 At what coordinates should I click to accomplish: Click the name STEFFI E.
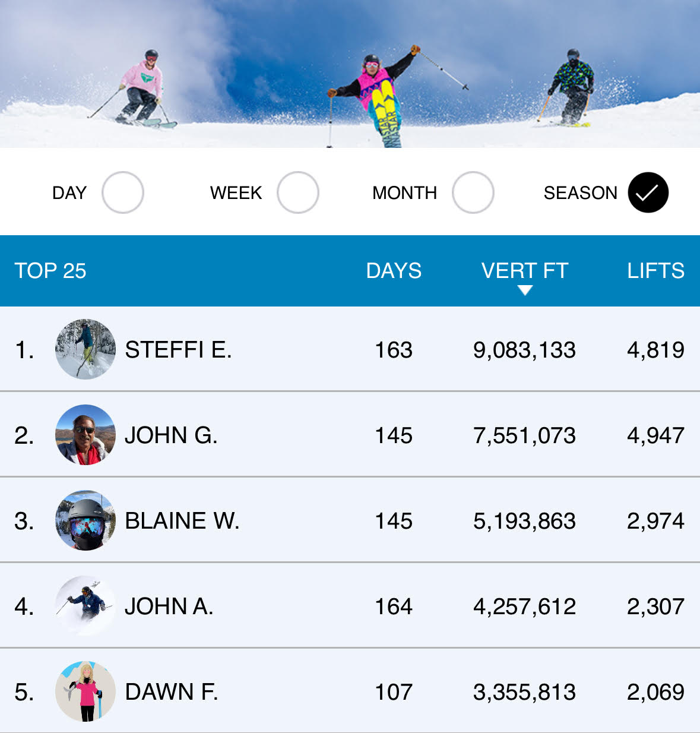pos(178,350)
